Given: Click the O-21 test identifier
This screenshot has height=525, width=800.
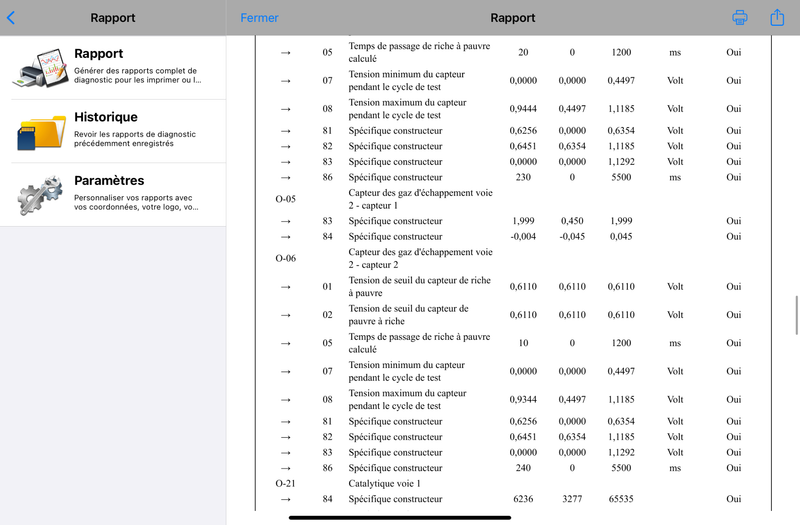Looking at the screenshot, I should [285, 483].
